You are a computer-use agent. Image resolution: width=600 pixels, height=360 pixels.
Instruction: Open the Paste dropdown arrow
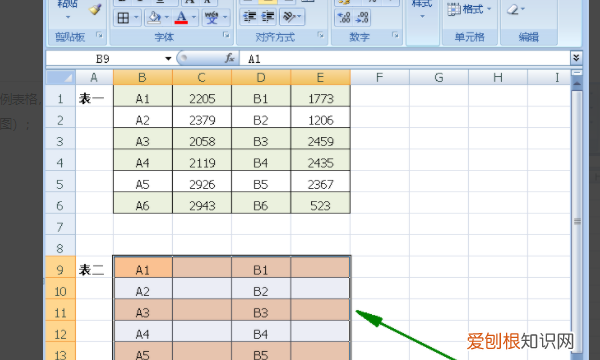pos(68,17)
